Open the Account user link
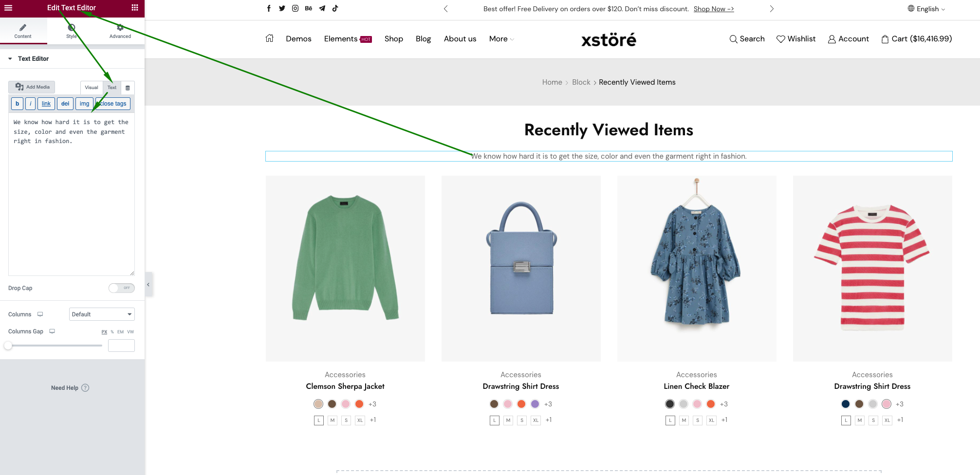The image size is (980, 475). pos(848,39)
